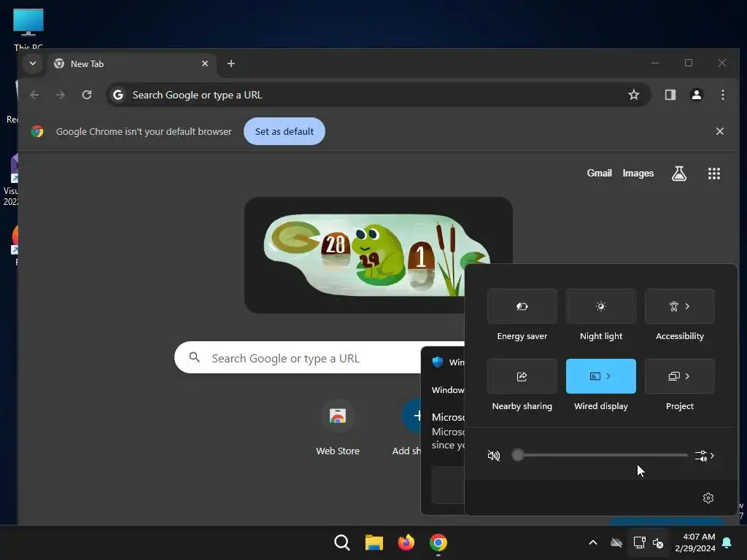Open a new tab with plus button
The image size is (747, 560).
coord(231,63)
